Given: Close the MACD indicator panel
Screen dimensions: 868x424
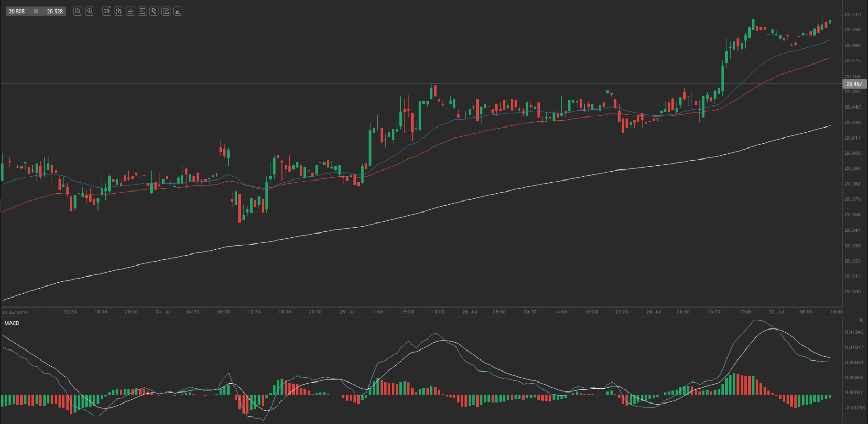Looking at the screenshot, I should [x=861, y=320].
